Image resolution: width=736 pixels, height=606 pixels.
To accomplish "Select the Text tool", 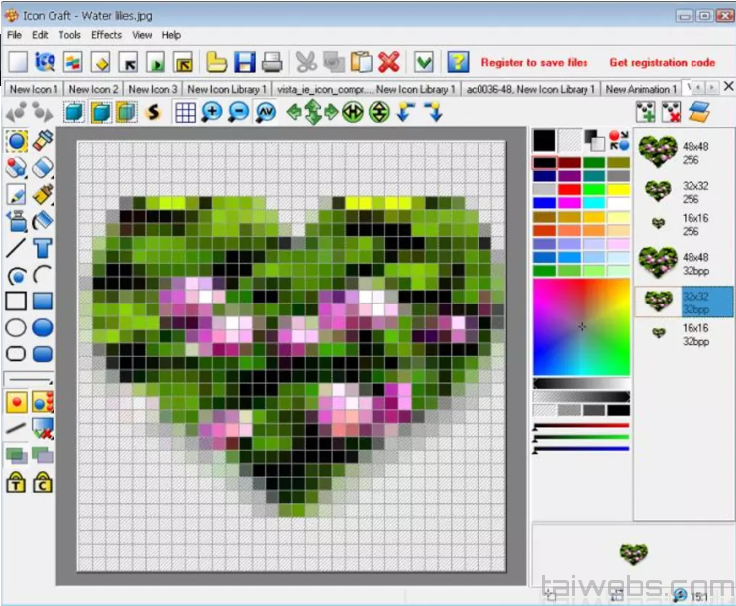I will click(42, 248).
